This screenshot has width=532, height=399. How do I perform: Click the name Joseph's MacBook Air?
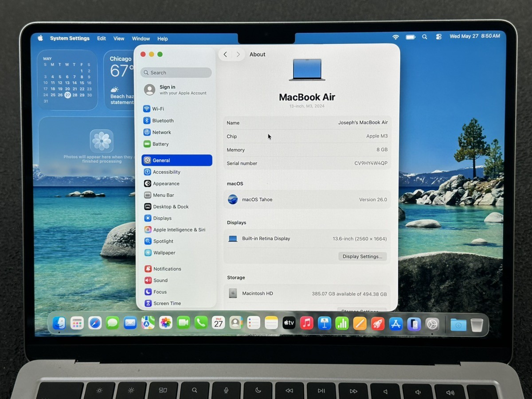pyautogui.click(x=363, y=122)
